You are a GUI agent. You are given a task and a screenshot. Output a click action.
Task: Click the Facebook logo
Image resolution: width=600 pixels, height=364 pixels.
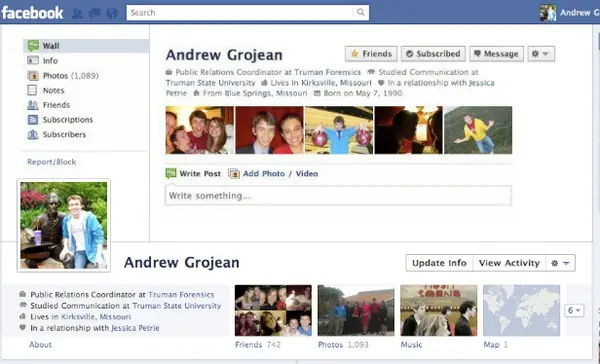[x=32, y=13]
